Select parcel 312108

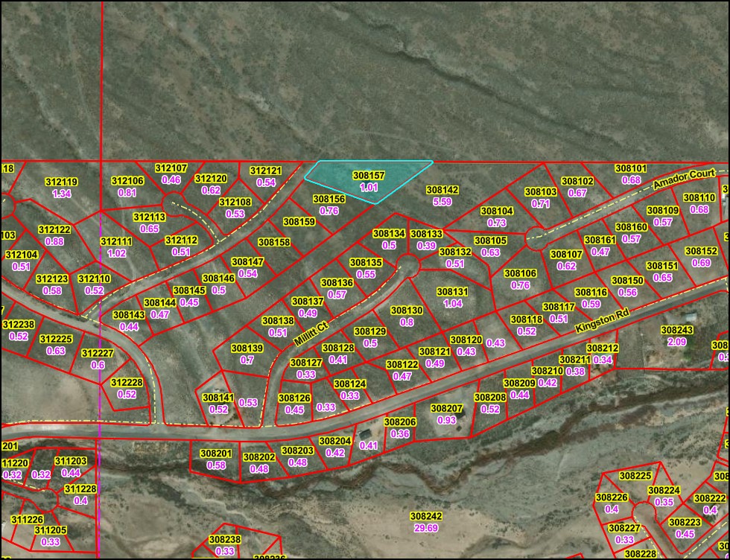click(x=235, y=202)
